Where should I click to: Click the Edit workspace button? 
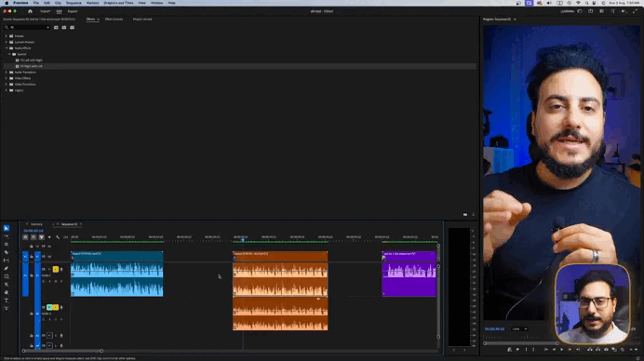pos(59,11)
